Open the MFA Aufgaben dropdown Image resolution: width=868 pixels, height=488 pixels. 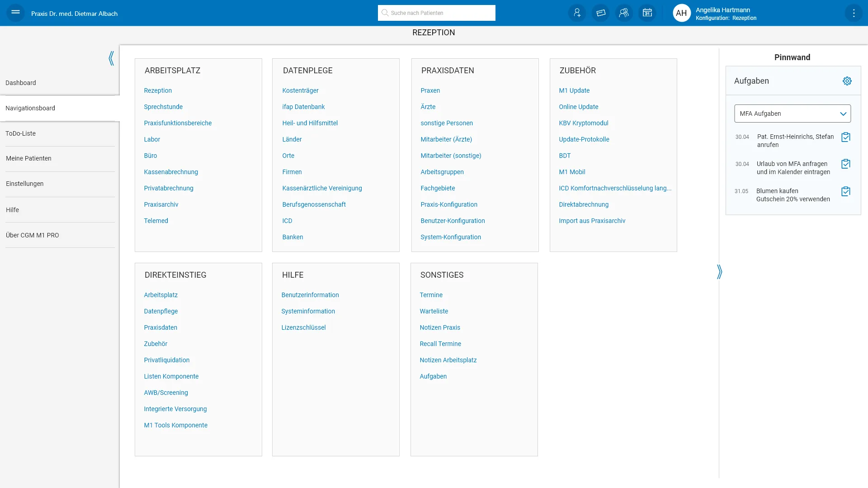(792, 114)
